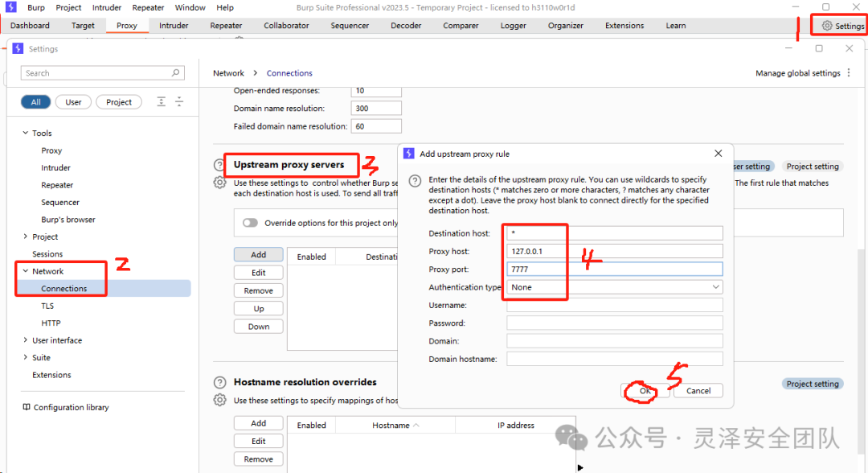Viewport: 868px width, 473px height.
Task: Open gear options for Hostname resolution overrides
Action: [219, 400]
